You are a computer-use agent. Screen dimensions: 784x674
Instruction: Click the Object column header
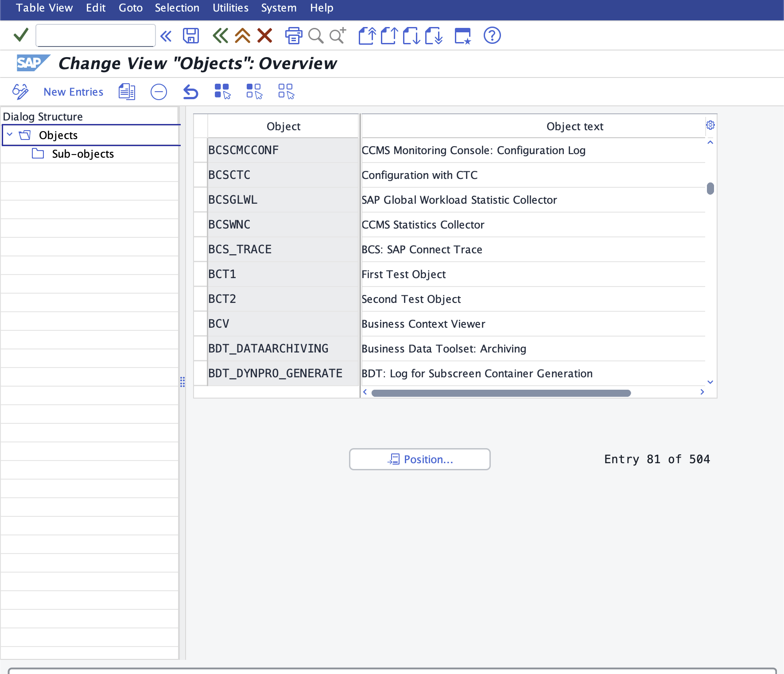283,126
